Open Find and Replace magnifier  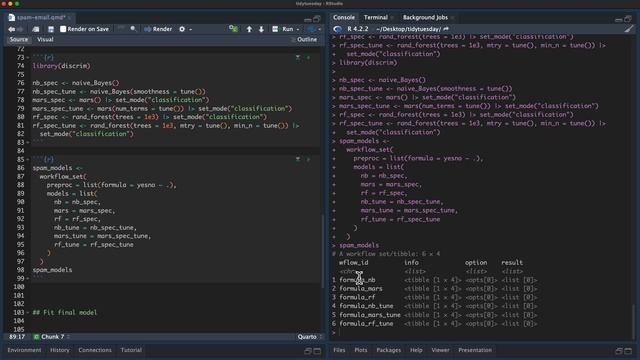[x=133, y=29]
